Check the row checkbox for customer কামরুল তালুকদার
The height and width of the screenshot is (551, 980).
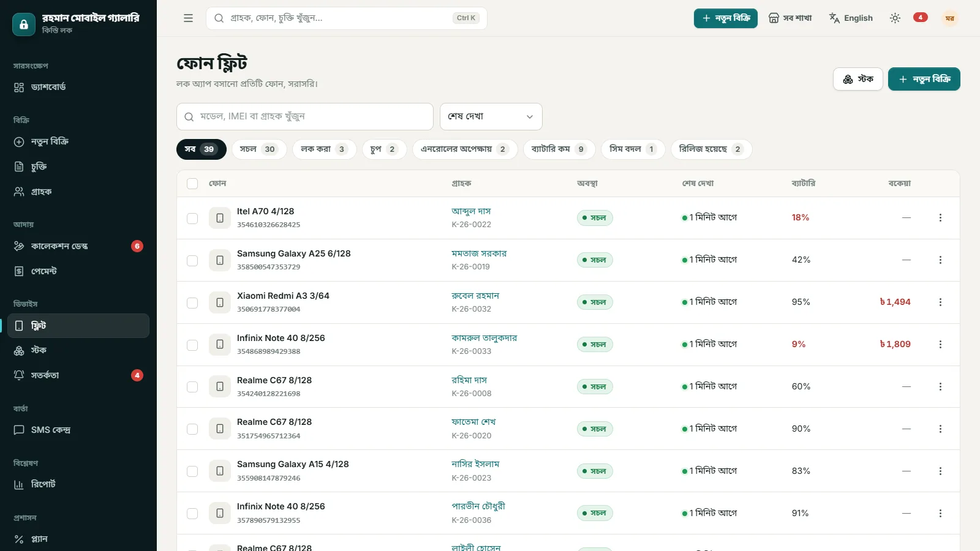point(192,345)
